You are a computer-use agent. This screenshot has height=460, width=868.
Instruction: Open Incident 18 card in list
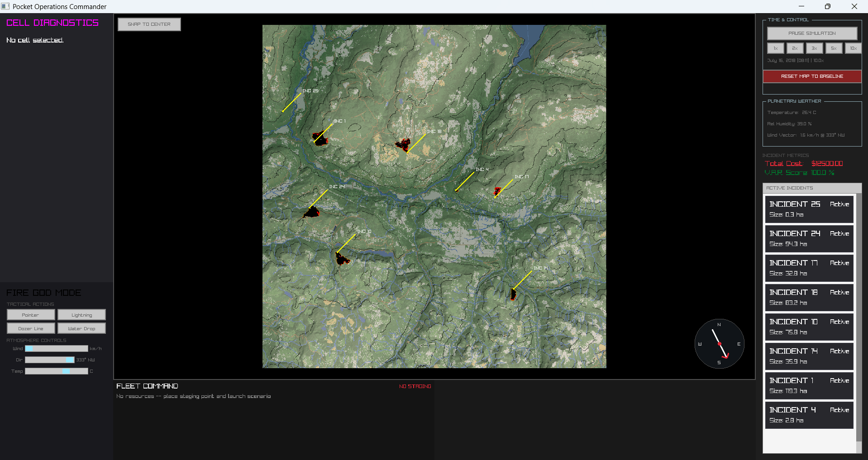pos(809,298)
